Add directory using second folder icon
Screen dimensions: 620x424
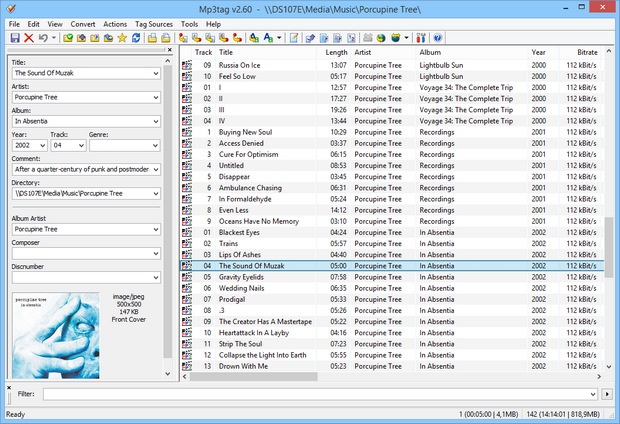pos(81,38)
